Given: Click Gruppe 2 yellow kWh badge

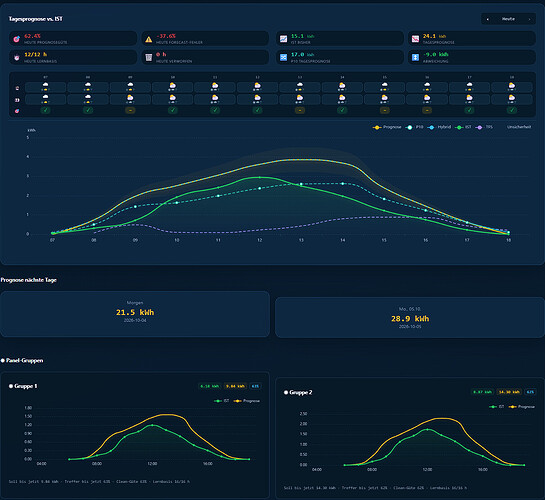Looking at the screenshot, I should point(509,392).
